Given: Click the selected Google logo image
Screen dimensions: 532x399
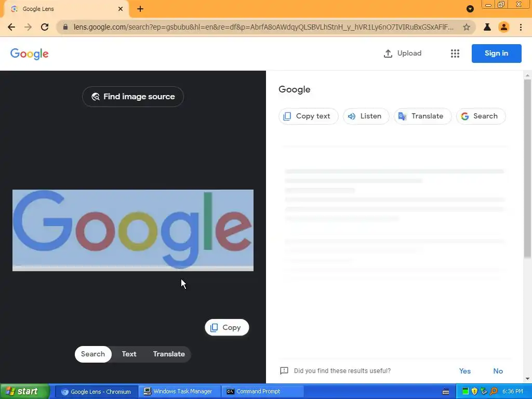Looking at the screenshot, I should click(x=133, y=230).
